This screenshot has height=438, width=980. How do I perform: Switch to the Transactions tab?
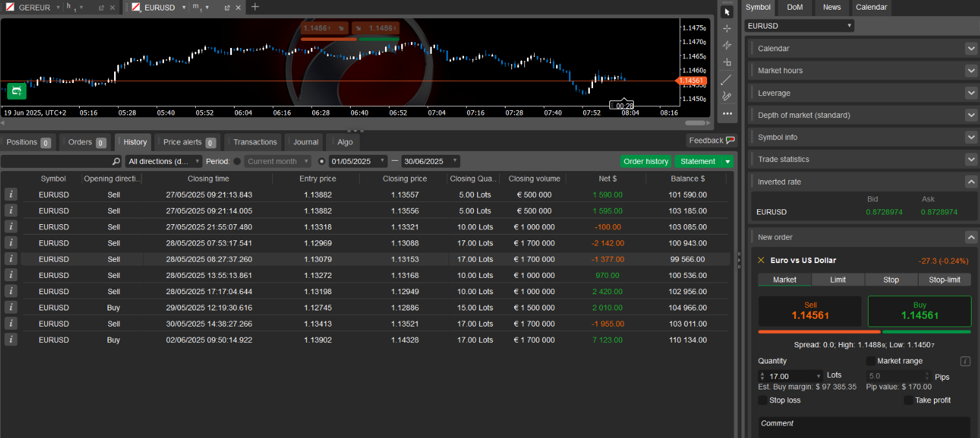(255, 142)
